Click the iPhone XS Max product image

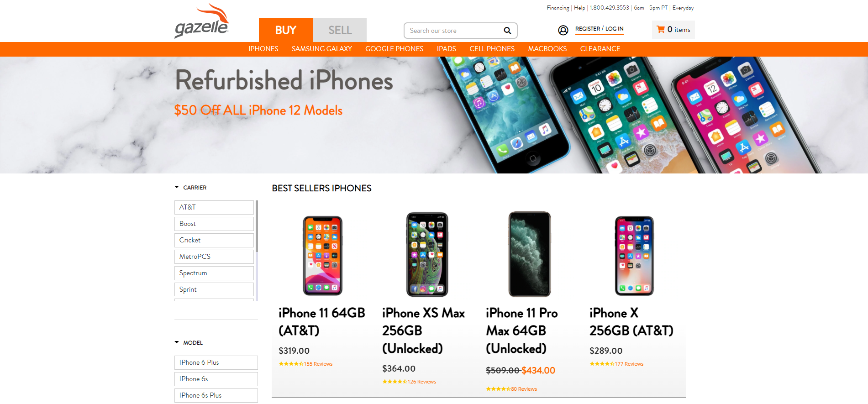coord(427,254)
